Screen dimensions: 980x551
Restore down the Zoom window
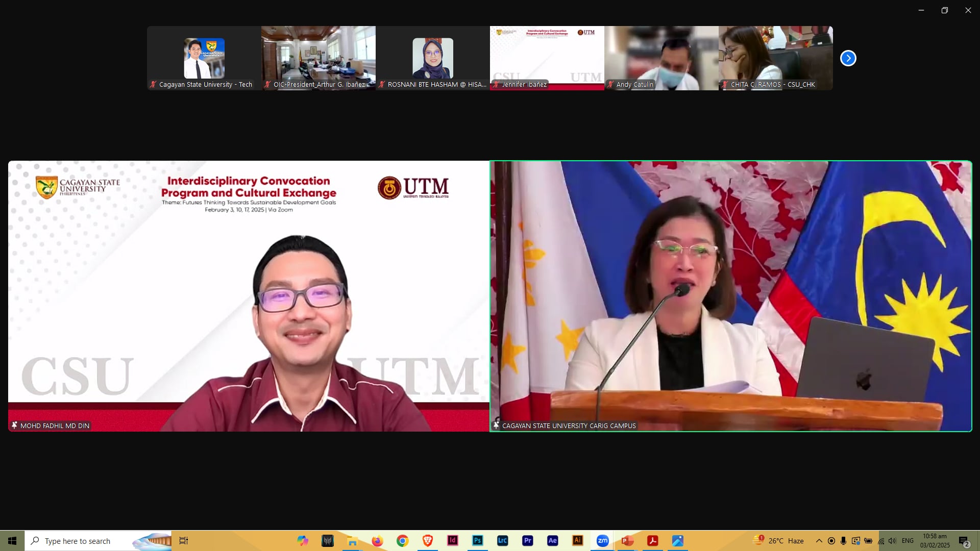click(945, 10)
